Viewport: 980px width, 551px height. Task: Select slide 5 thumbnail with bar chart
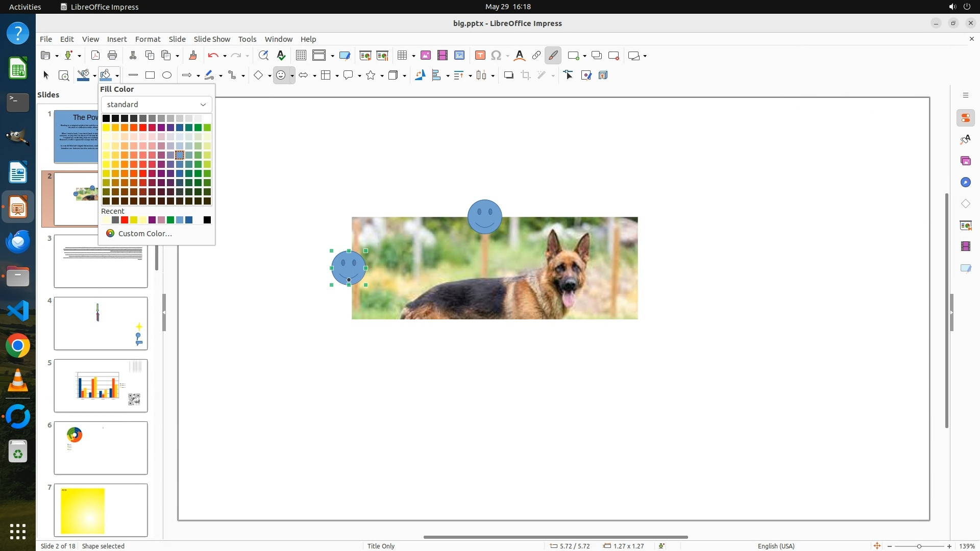pos(101,386)
